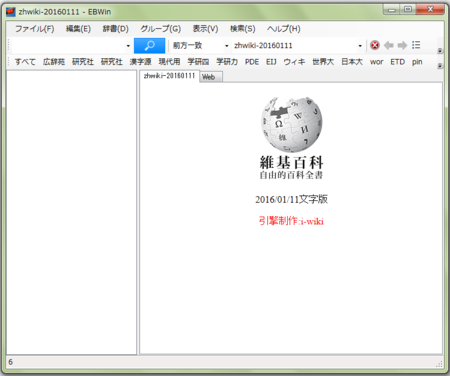450x376 pixels.
Task: Open the list view icon in toolbar
Action: click(416, 45)
